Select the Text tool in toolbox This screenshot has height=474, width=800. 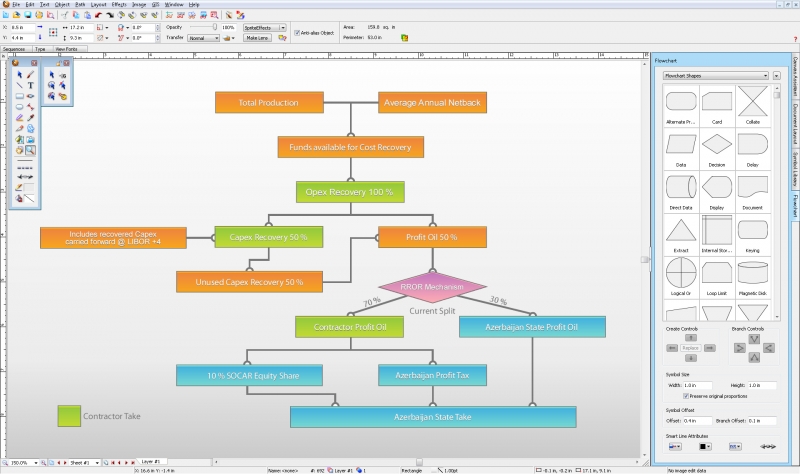click(31, 85)
